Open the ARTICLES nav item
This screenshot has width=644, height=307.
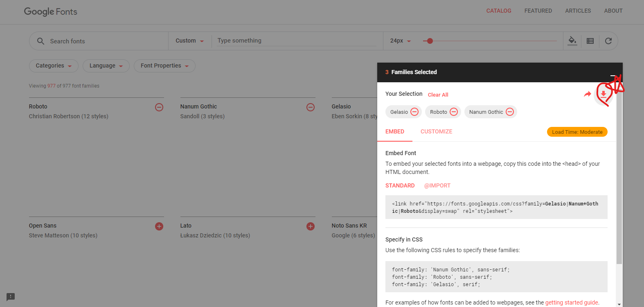pos(578,11)
